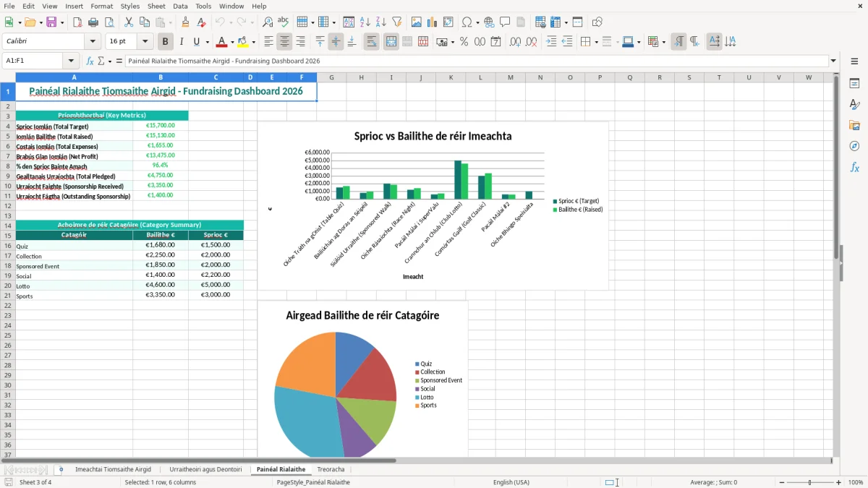
Task: Toggle Wrap Text
Action: click(372, 42)
